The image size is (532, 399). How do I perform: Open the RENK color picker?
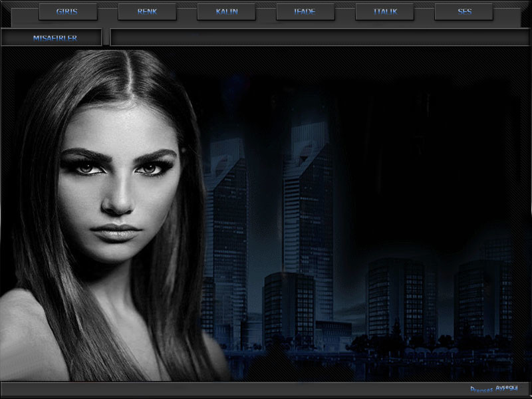tap(147, 12)
